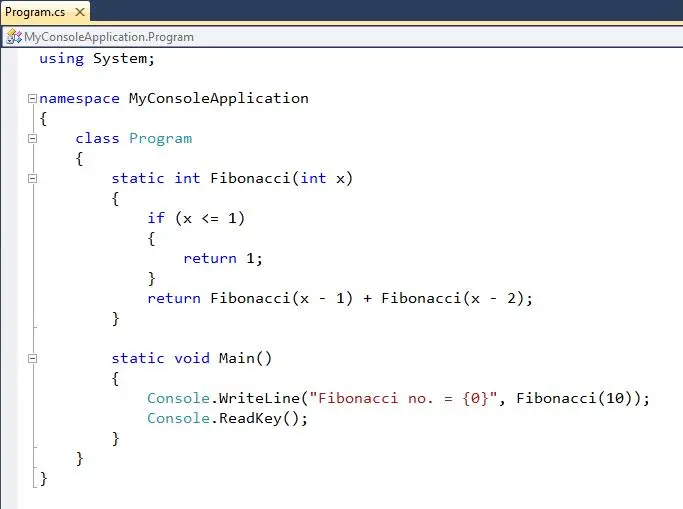Click 'Fibonacci(' in the method declaration
The image size is (683, 509).
pyautogui.click(x=254, y=178)
